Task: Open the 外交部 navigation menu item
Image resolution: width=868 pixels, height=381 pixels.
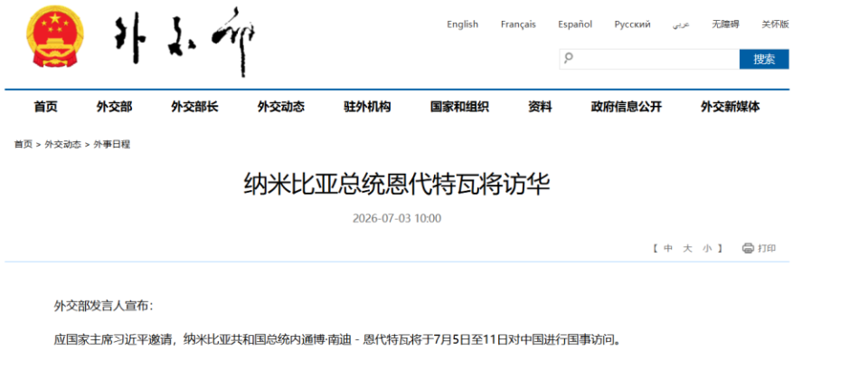Action: coord(114,107)
